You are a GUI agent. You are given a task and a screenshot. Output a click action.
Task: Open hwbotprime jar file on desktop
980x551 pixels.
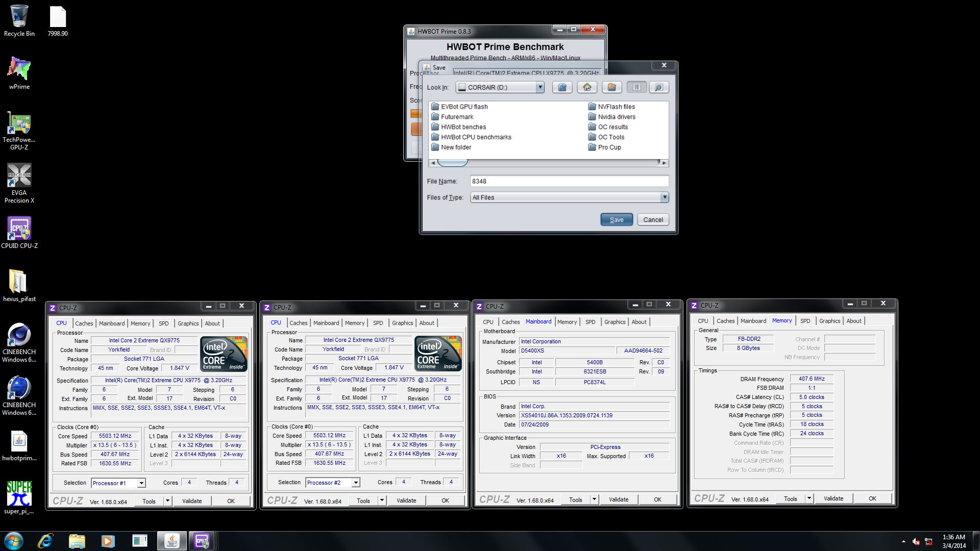pyautogui.click(x=19, y=445)
